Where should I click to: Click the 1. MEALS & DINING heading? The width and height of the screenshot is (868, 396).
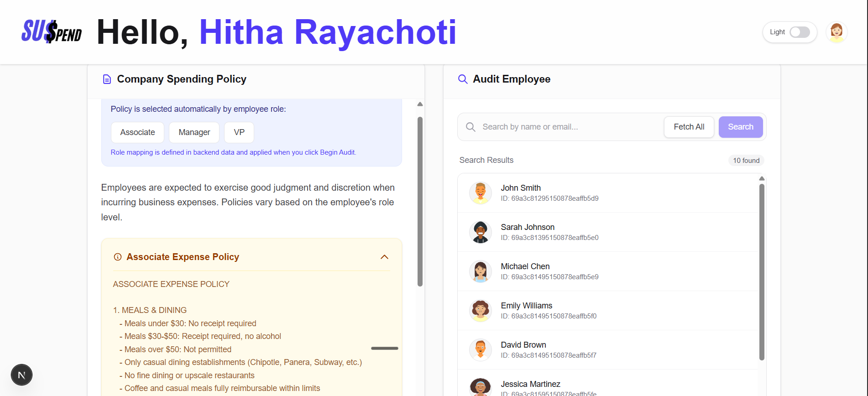coord(150,310)
